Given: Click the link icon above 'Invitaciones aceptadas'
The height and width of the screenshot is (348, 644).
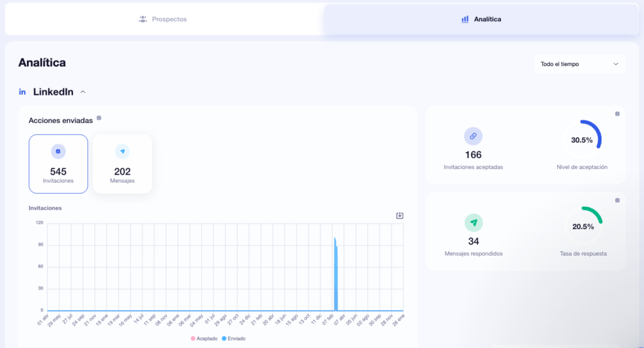Looking at the screenshot, I should point(473,136).
